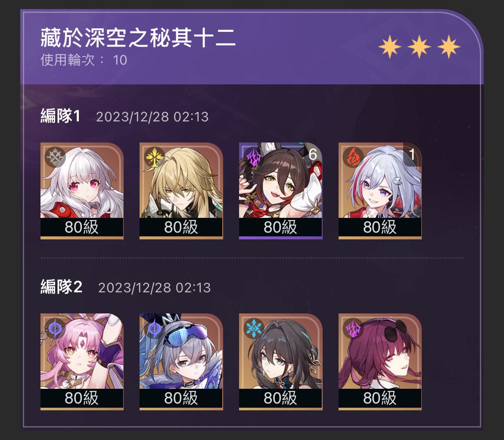The height and width of the screenshot is (440, 504).
Task: Open dark-haired Ruan Mei portrait
Action: pos(280,362)
